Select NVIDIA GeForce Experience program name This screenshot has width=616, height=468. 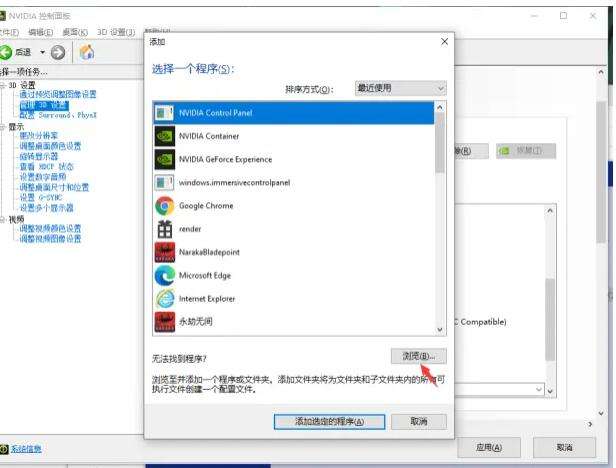[225, 159]
